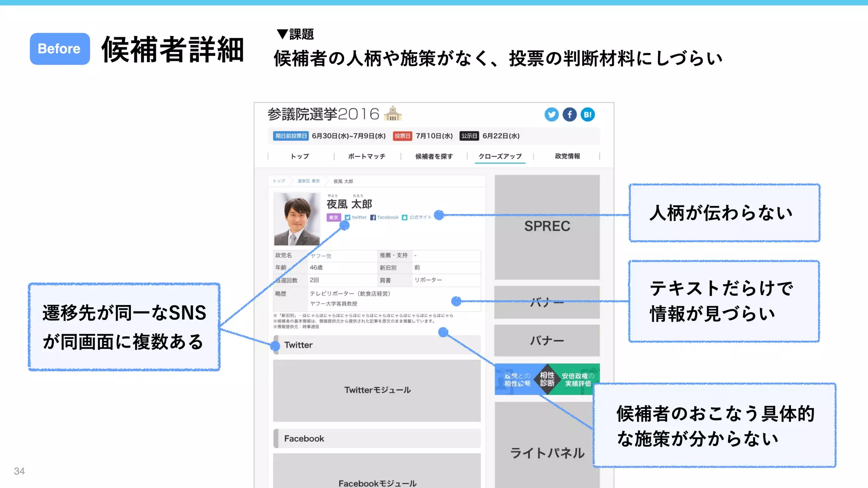868x488 pixels.
Task: Click the 安倍政権の実績評価 banner section
Action: coord(577,380)
